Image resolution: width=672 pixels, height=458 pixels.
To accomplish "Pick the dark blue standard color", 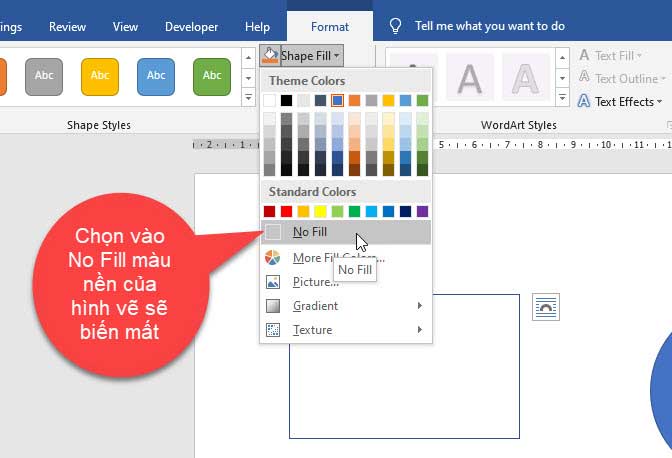I will click(405, 211).
